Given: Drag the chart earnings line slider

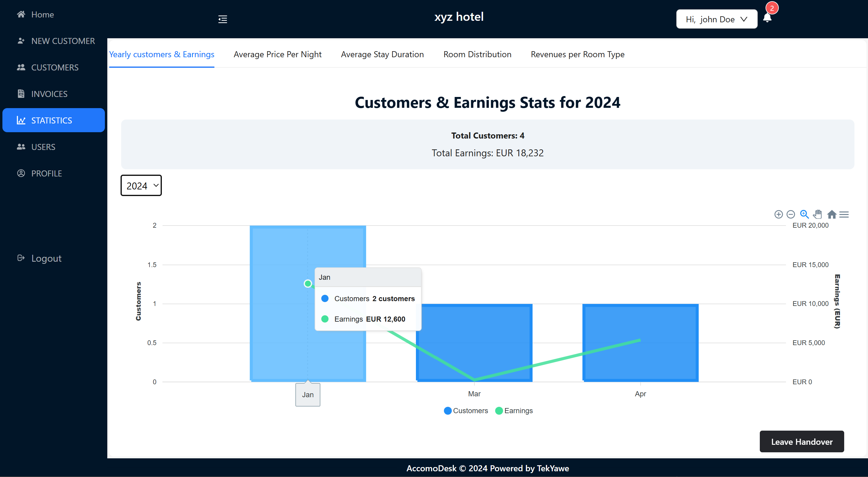Looking at the screenshot, I should tap(308, 284).
